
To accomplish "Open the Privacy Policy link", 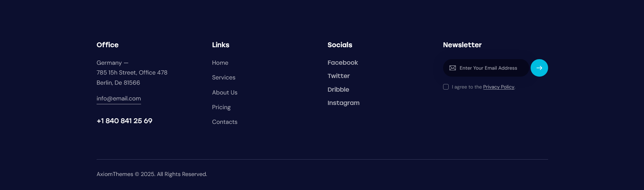I will [x=499, y=87].
